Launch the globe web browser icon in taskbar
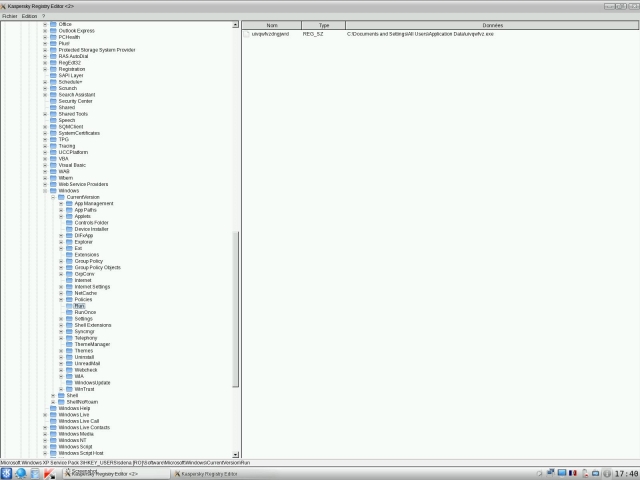The width and height of the screenshot is (640, 480). tap(21, 473)
